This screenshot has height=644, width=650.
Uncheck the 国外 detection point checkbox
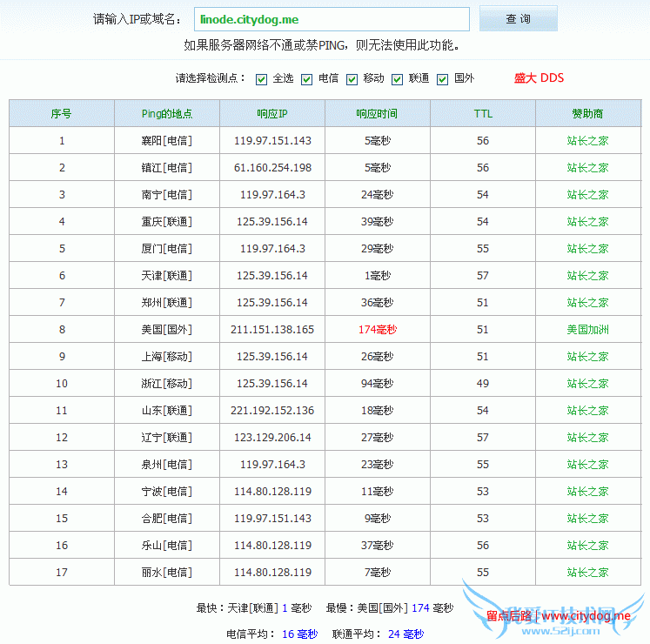pos(442,79)
